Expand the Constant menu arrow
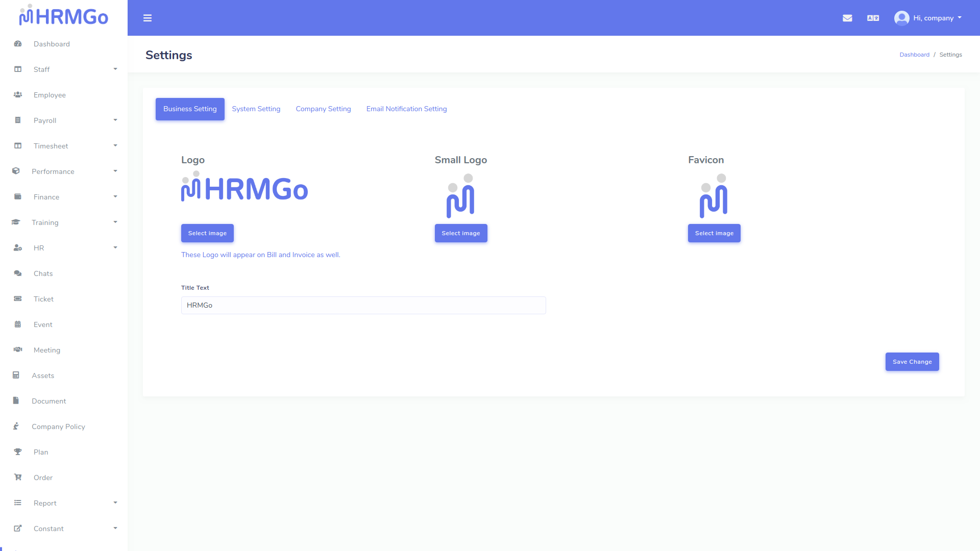 (115, 528)
